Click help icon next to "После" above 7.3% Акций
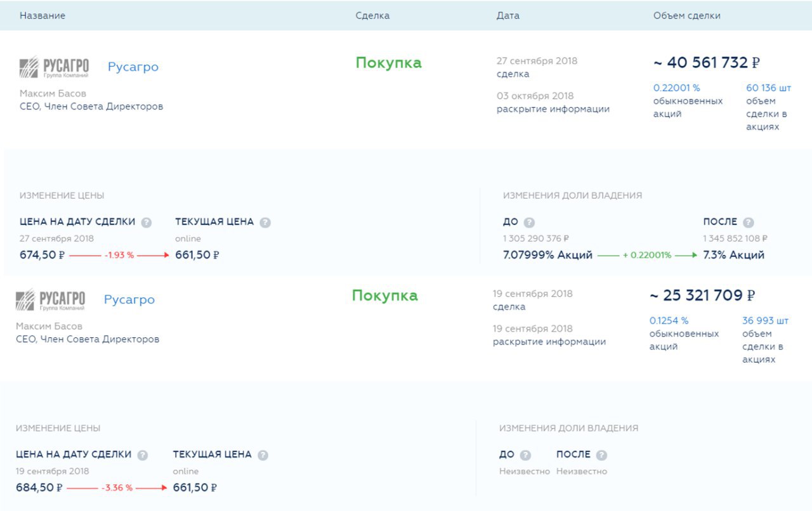Screen dimensions: 812x511 (748, 223)
